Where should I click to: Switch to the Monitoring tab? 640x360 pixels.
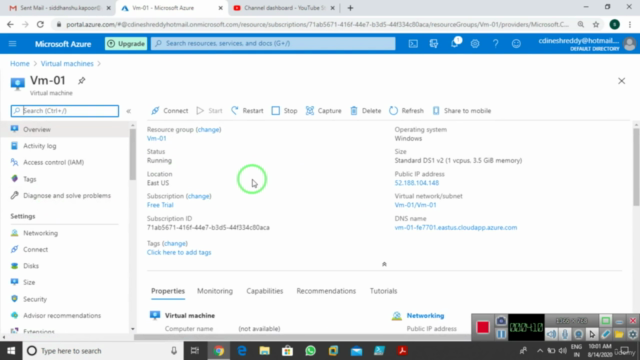tap(215, 291)
